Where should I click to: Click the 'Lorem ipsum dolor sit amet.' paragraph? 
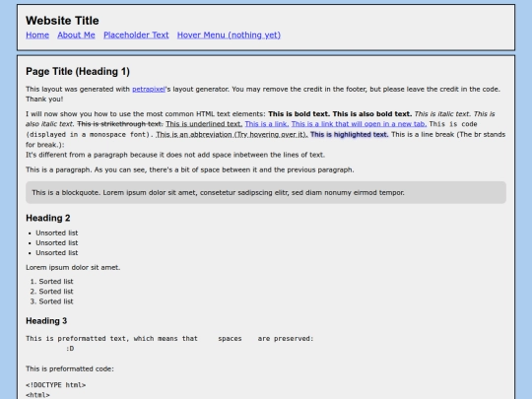pos(73,267)
